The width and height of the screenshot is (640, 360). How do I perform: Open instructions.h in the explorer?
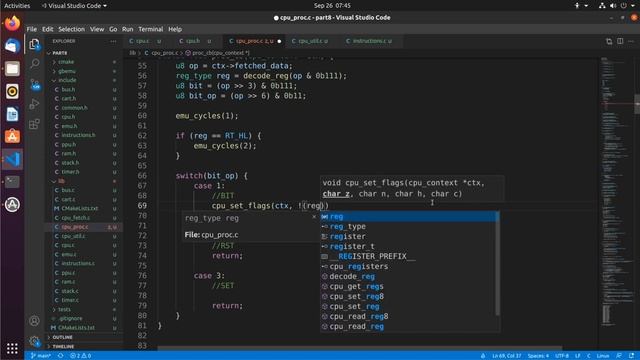(x=78, y=135)
